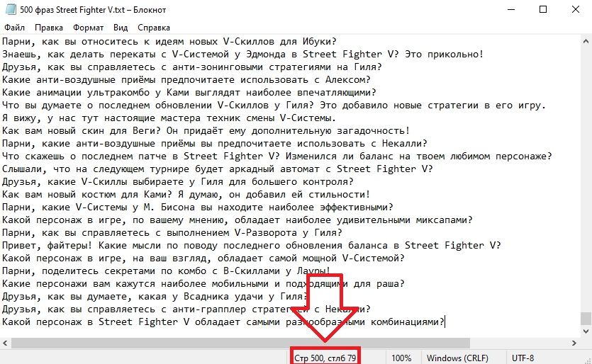Click the line about V-Разворота у Гиля

(x=172, y=233)
